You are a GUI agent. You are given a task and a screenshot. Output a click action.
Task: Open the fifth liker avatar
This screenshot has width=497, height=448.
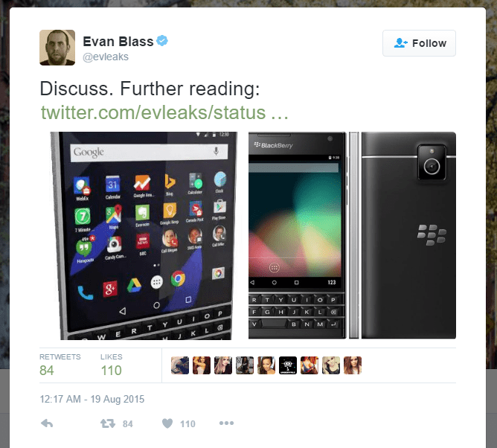[266, 365]
